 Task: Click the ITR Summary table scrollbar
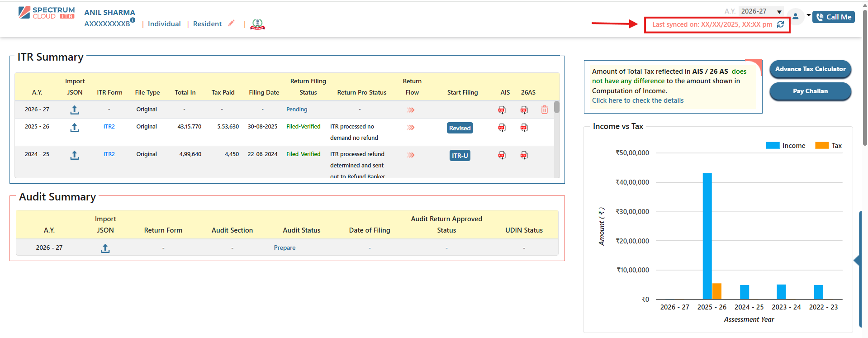[x=556, y=107]
